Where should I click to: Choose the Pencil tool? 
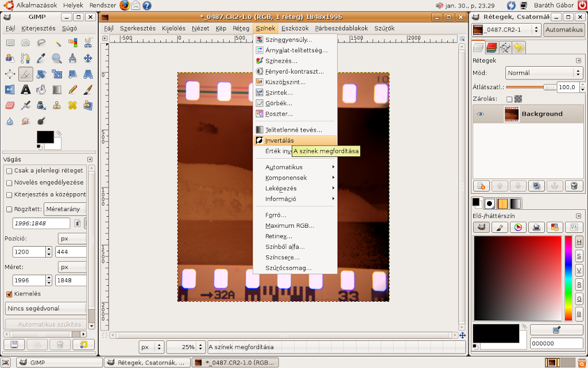click(72, 89)
